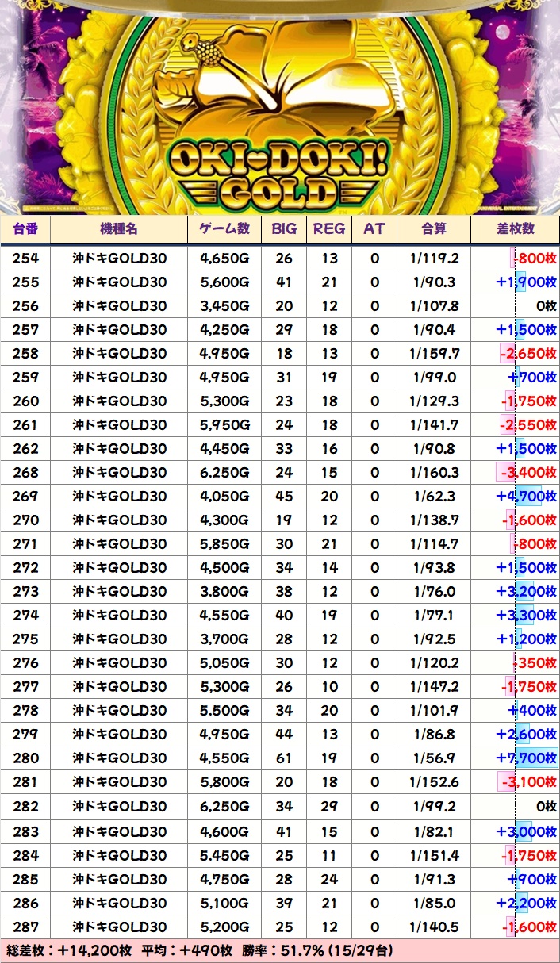Select machine number 282

pos(25,808)
